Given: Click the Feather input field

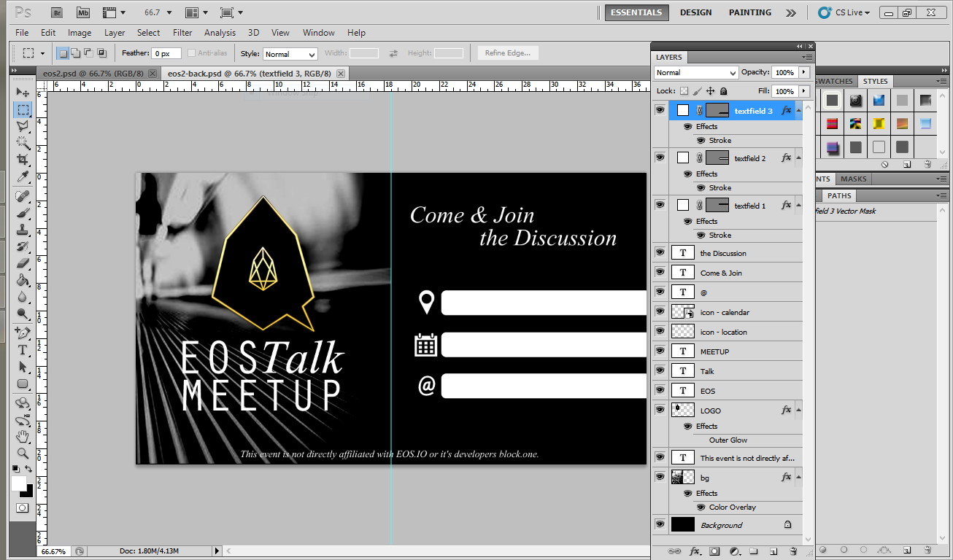Looking at the screenshot, I should (166, 53).
